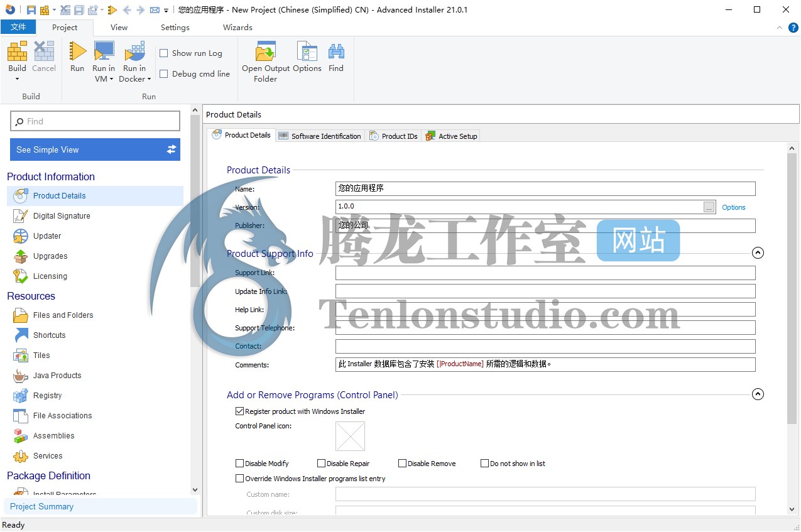This screenshot has height=532, width=801.
Task: Open the Product IDs tab
Action: click(394, 136)
